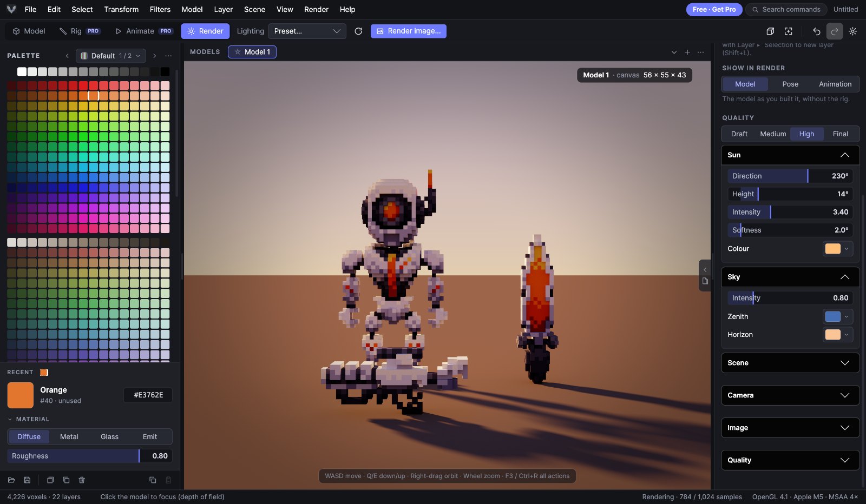Click the redo arrow icon

(835, 31)
